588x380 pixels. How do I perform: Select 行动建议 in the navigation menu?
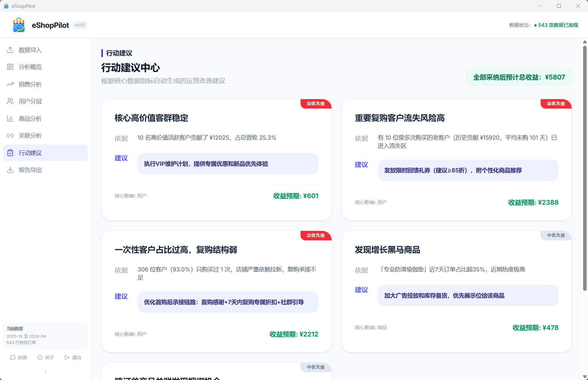[30, 153]
